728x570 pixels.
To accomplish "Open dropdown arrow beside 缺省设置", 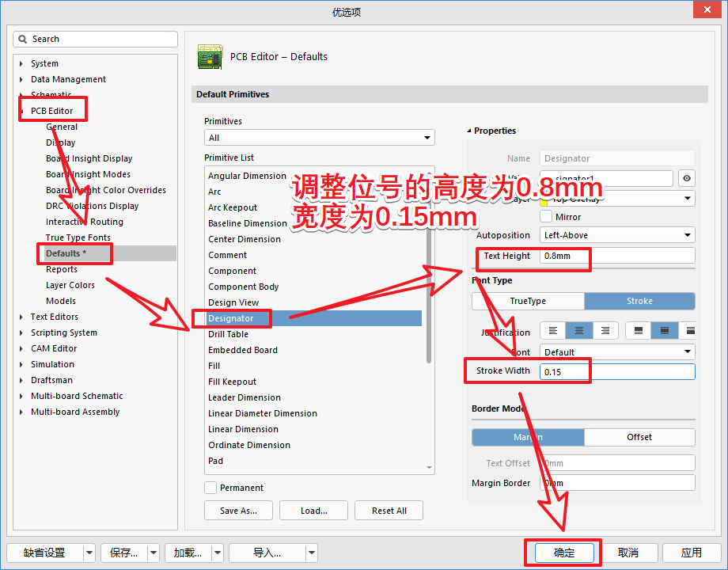I will click(x=89, y=553).
